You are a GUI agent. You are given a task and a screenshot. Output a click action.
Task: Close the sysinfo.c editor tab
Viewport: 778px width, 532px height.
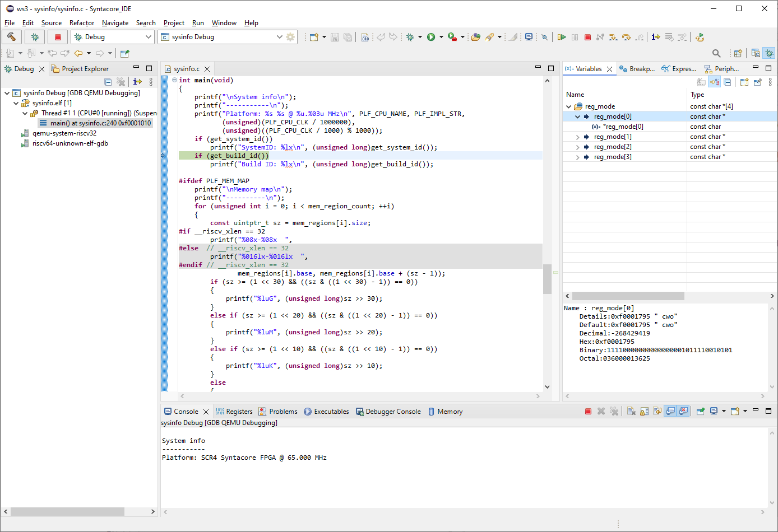[x=207, y=69]
